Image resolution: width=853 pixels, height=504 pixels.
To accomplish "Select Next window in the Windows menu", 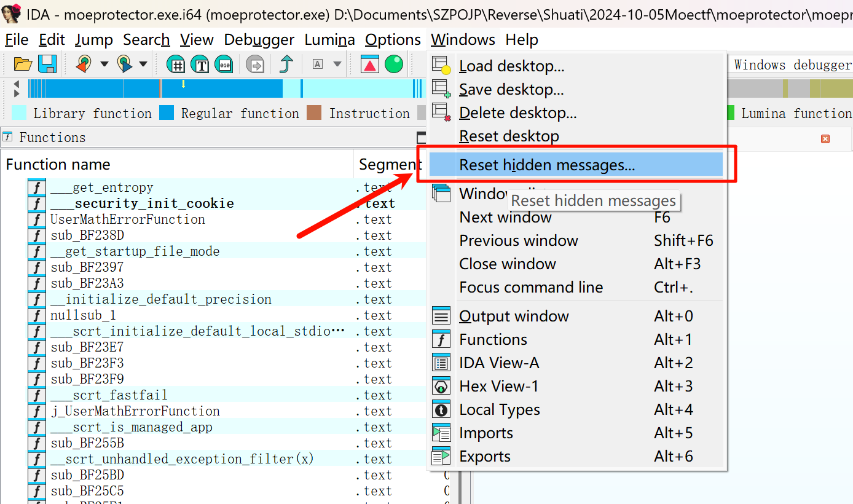I will [x=576, y=218].
